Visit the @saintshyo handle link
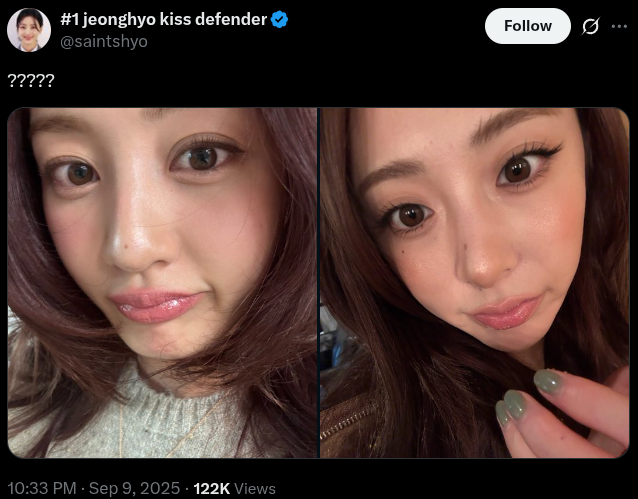The width and height of the screenshot is (638, 499). pyautogui.click(x=104, y=42)
